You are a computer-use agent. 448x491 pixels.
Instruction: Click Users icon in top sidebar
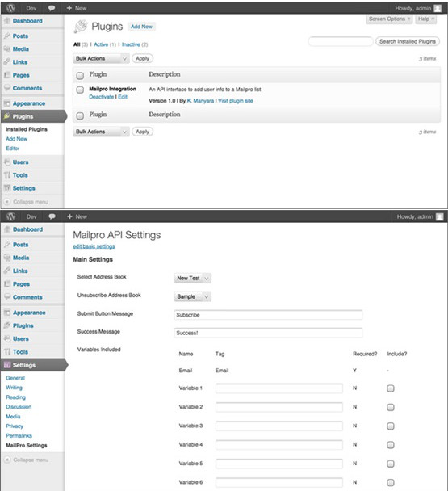point(7,162)
